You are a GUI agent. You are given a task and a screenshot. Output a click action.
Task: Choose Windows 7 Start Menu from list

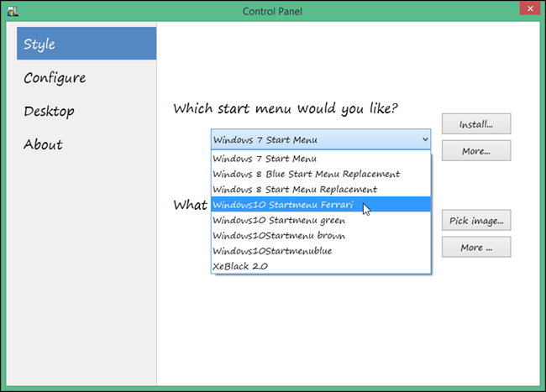coord(321,159)
